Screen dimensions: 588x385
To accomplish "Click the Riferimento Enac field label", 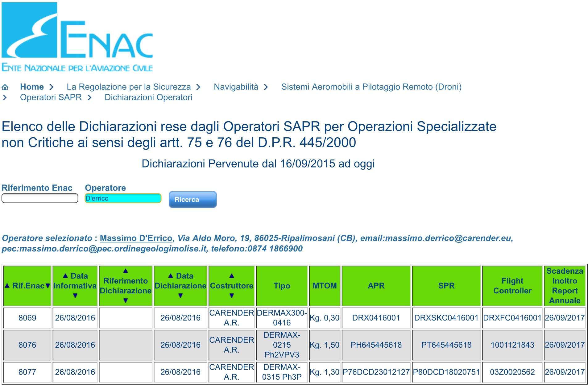I will [x=37, y=188].
